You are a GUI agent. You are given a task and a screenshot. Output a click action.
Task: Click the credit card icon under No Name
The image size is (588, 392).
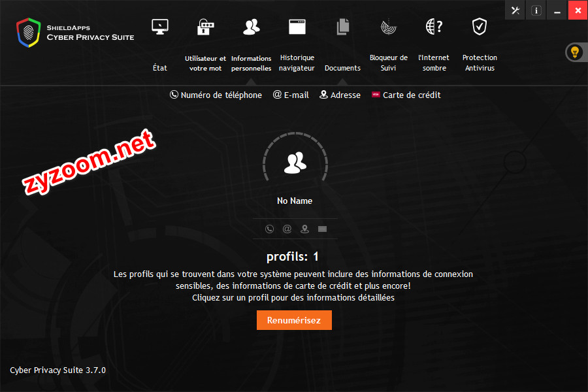pyautogui.click(x=323, y=229)
